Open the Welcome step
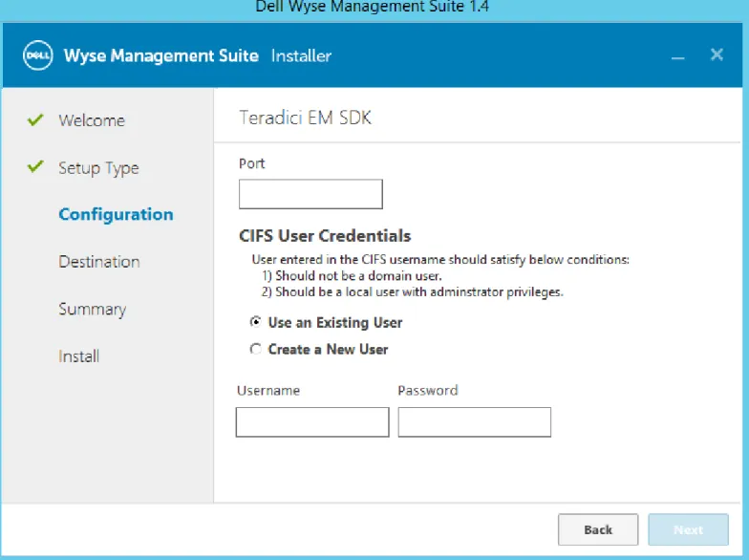Screen dimensions: 749x560 92,120
